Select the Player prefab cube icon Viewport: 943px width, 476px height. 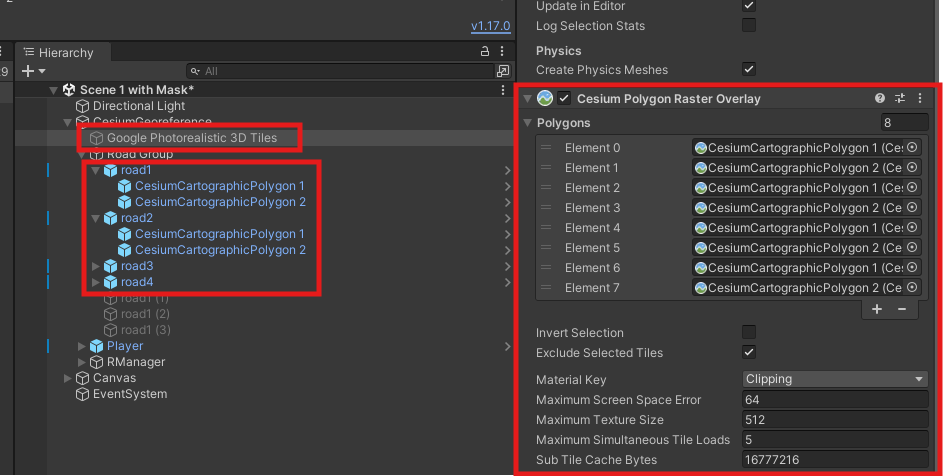coord(96,346)
